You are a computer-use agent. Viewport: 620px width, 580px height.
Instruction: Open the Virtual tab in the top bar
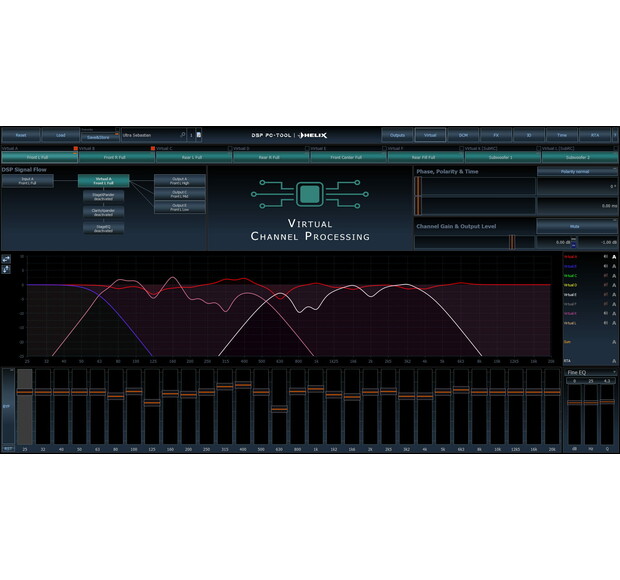430,134
